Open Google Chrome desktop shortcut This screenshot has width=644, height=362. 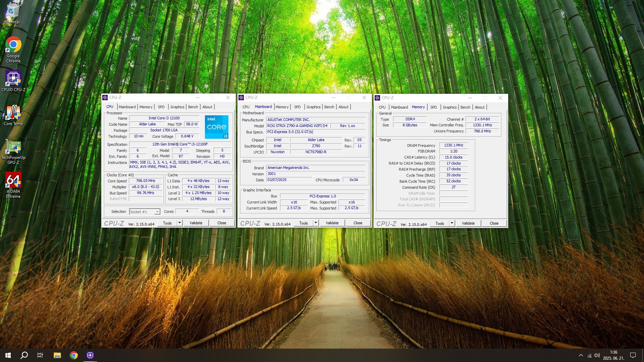point(13,45)
